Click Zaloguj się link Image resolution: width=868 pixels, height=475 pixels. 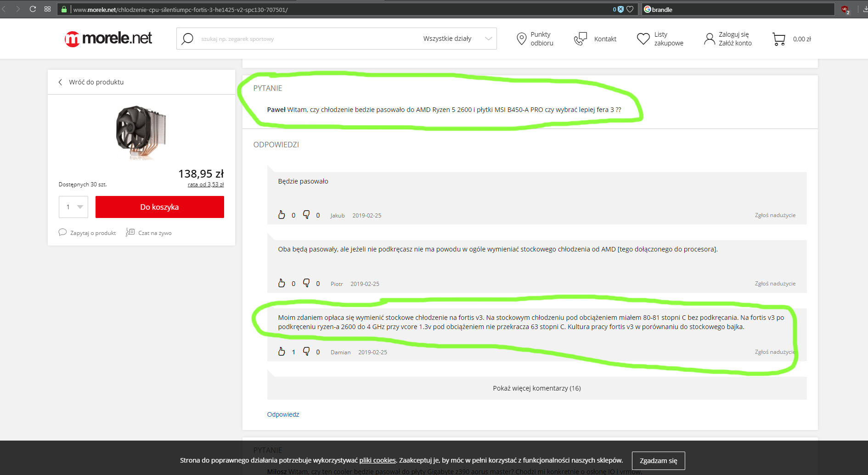pyautogui.click(x=734, y=34)
